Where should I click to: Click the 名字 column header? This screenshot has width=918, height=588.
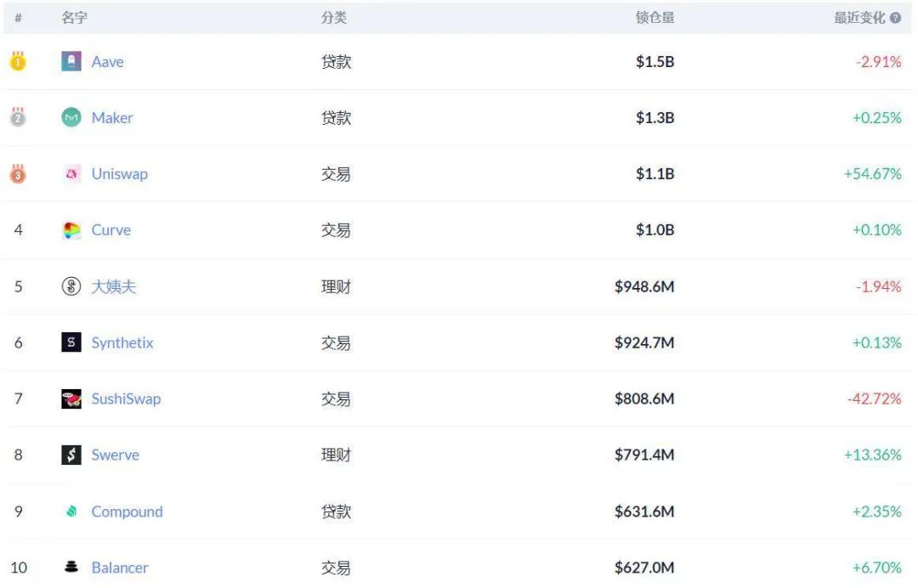[74, 18]
